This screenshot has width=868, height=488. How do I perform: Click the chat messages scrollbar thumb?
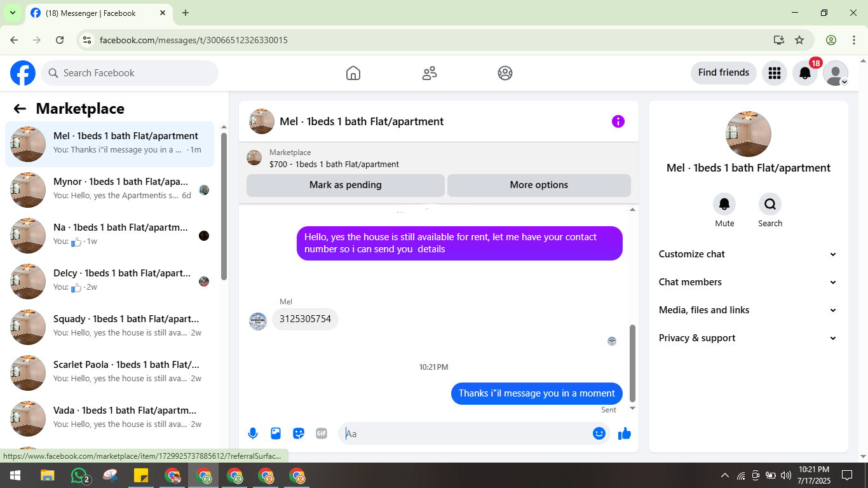(632, 363)
